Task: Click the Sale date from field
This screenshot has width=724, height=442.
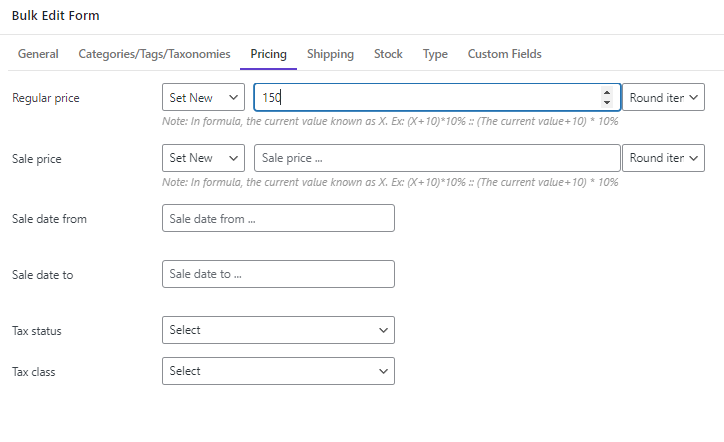Action: 278,218
